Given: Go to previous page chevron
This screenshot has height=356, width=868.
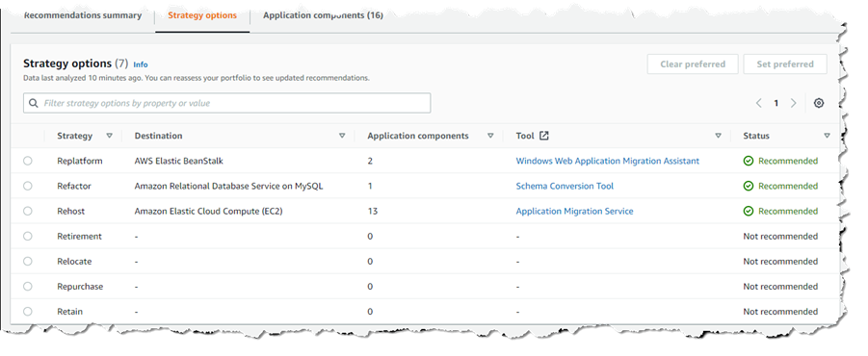Looking at the screenshot, I should [759, 103].
